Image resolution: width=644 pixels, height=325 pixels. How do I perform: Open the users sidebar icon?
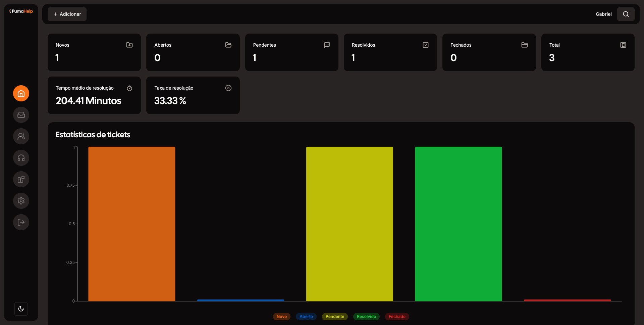click(x=21, y=136)
